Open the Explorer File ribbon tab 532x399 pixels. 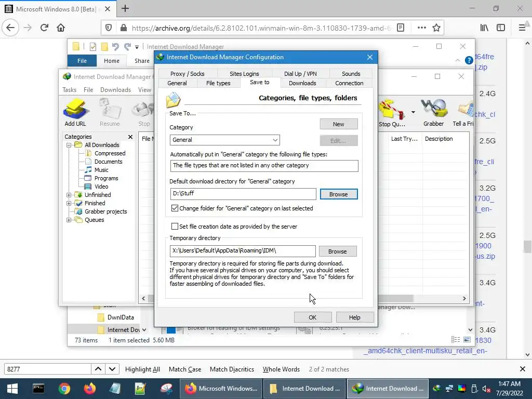[82, 61]
